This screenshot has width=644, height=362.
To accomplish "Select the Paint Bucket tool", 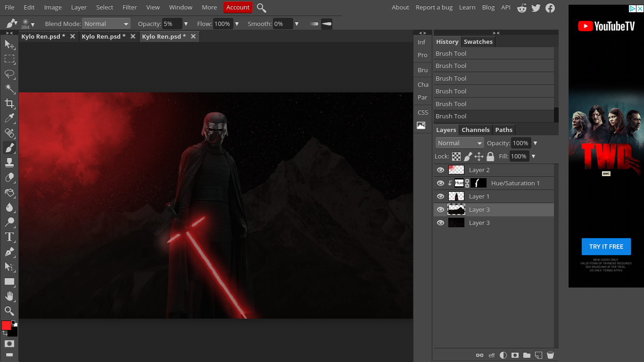I will click(x=9, y=192).
